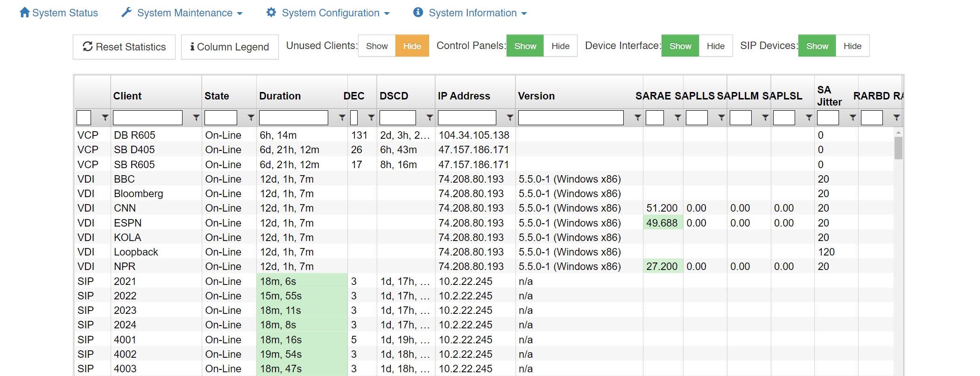Click the green SARAE value 27.200
The height and width of the screenshot is (376, 980).
662,266
